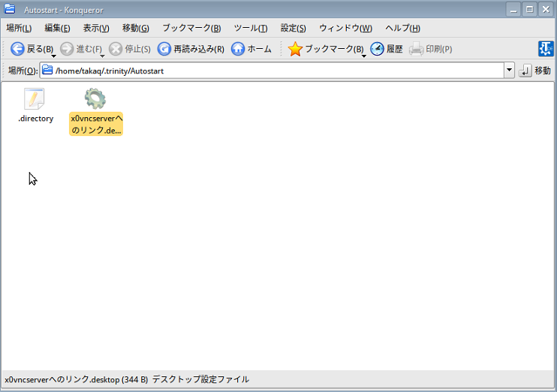Select the .directory file icon

click(34, 98)
